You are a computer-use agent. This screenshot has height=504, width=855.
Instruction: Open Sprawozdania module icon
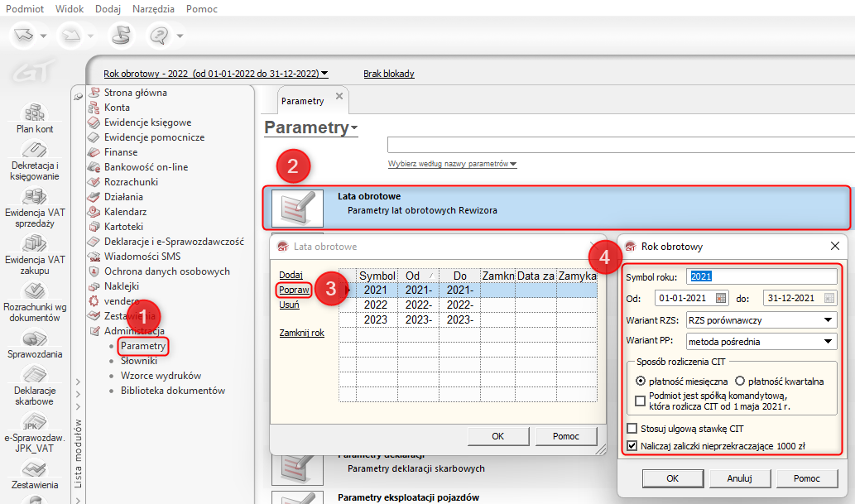click(35, 338)
